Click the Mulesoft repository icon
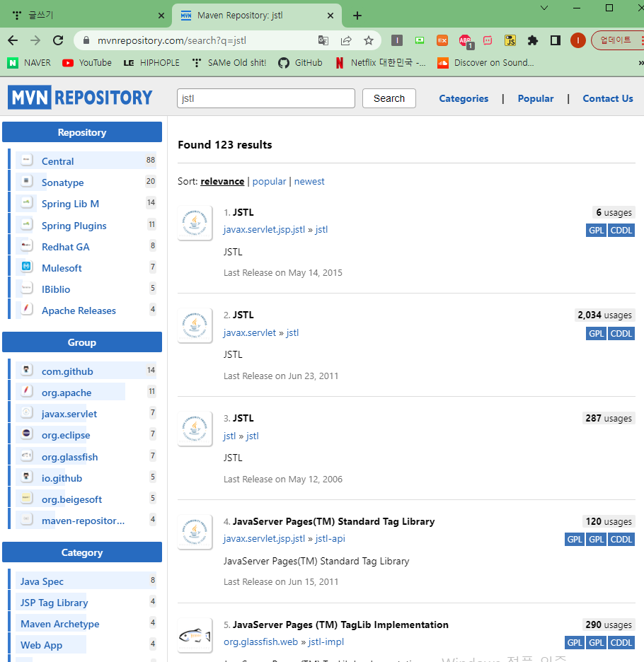644x662 pixels. [x=27, y=267]
